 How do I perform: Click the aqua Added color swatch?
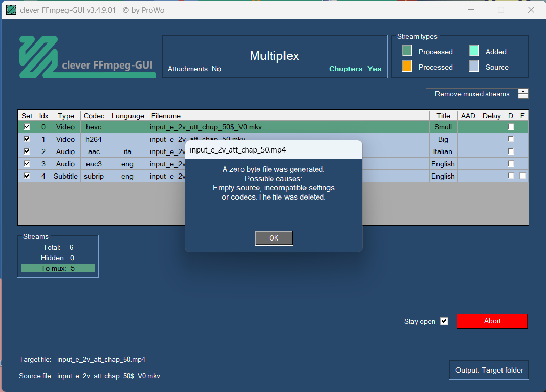tap(474, 51)
